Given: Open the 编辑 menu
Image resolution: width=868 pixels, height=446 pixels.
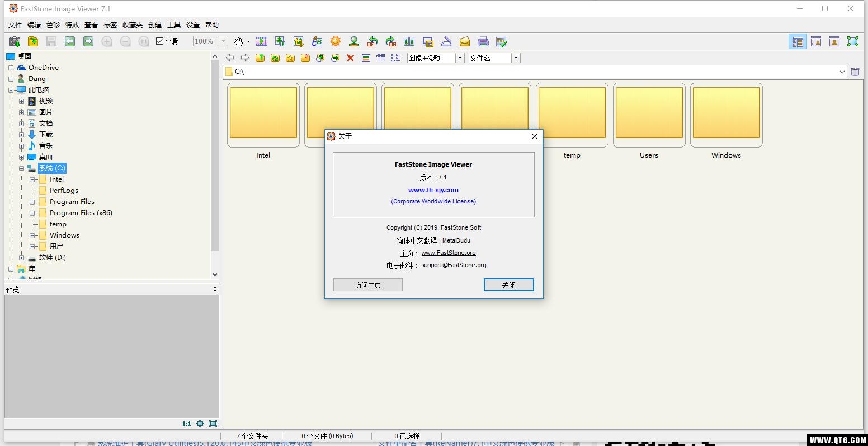Looking at the screenshot, I should (x=34, y=25).
